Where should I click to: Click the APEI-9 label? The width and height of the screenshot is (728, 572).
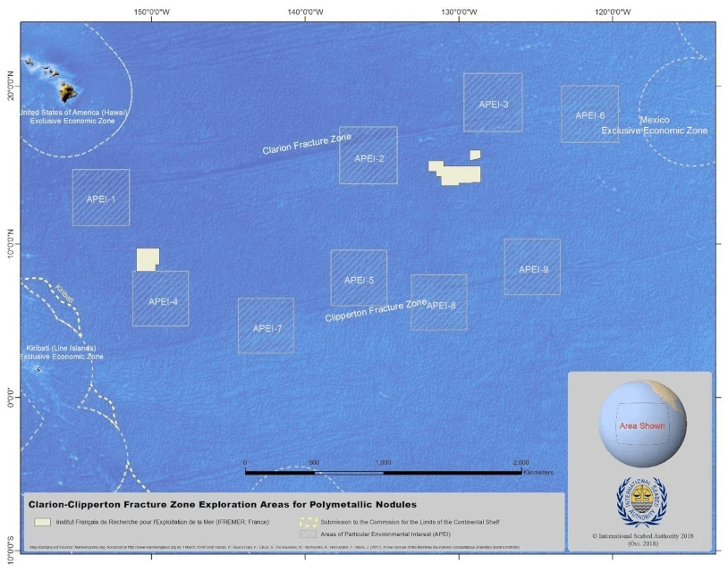(533, 270)
